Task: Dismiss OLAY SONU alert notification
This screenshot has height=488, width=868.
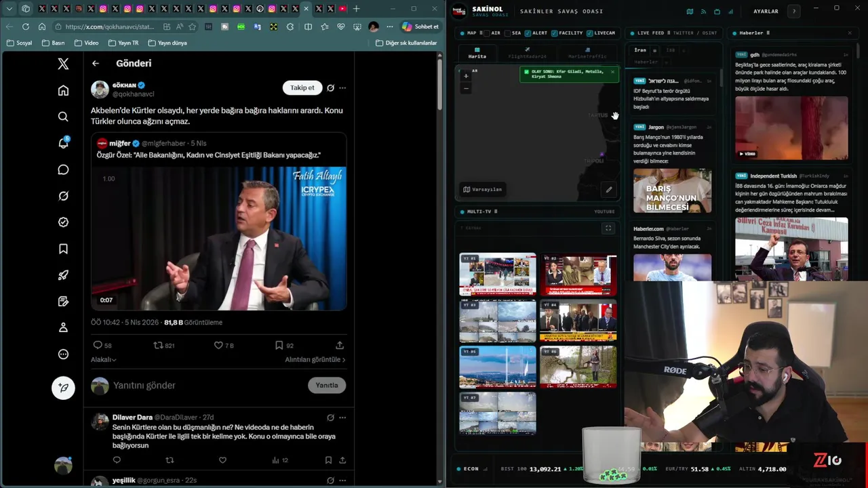Action: tap(612, 71)
